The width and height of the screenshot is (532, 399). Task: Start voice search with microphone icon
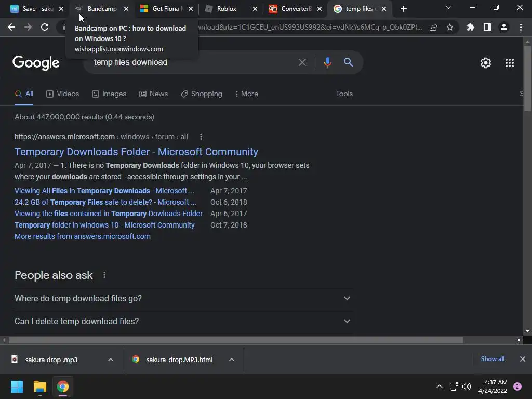(327, 62)
